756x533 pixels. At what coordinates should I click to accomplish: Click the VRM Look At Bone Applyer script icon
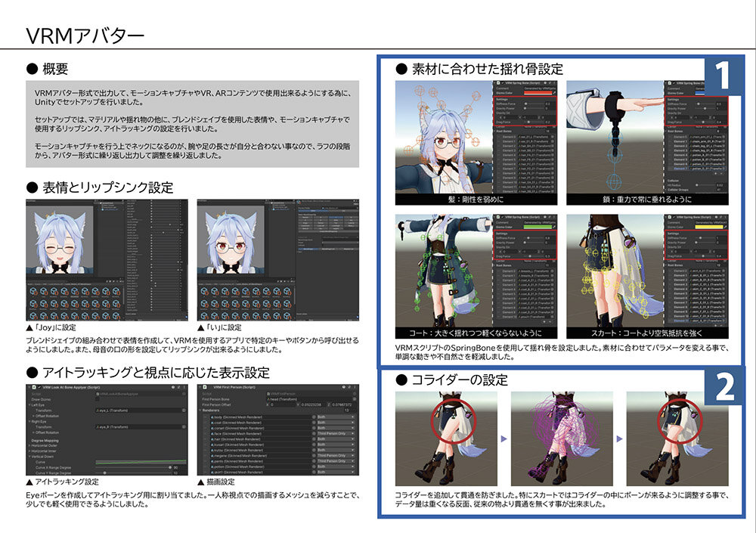click(36, 388)
